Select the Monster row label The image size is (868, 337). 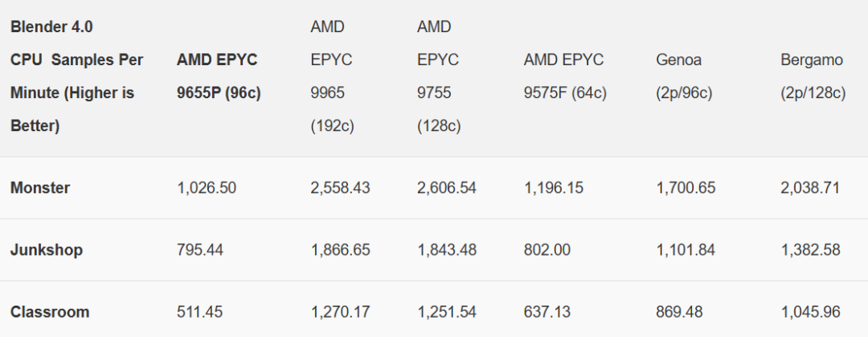click(x=40, y=188)
